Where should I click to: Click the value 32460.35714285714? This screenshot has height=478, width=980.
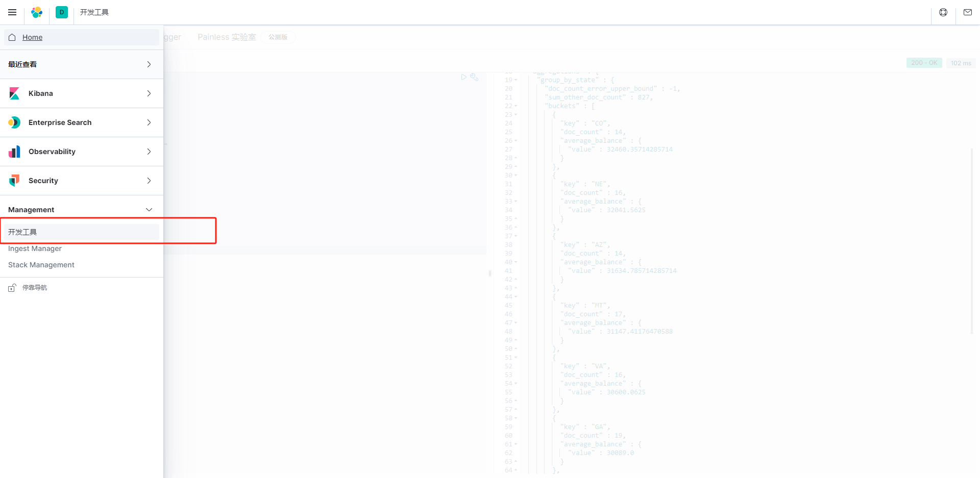click(640, 149)
